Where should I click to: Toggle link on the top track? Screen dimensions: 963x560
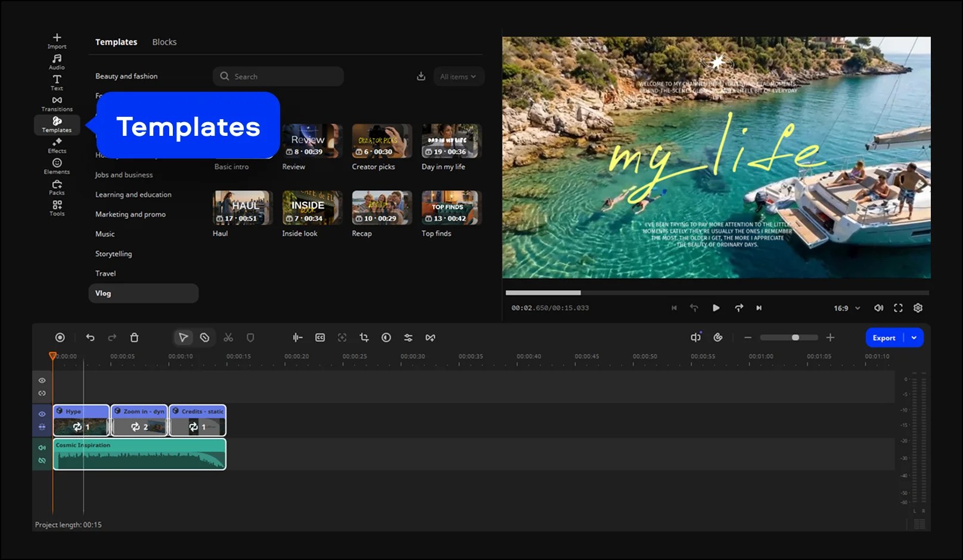coord(42,393)
